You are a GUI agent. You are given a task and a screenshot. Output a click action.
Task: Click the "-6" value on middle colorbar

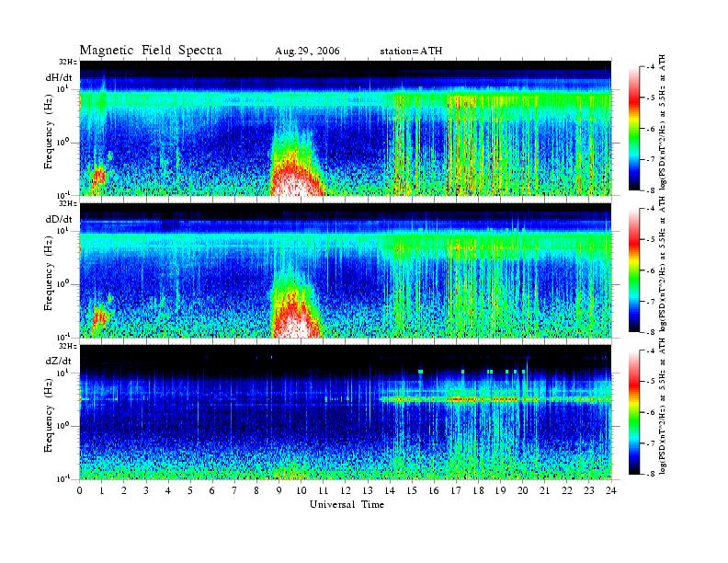(x=651, y=270)
